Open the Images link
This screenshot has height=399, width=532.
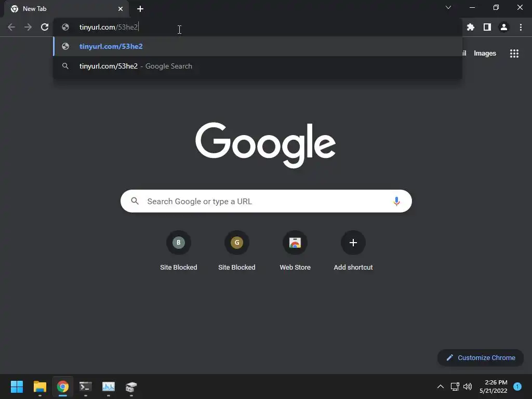[x=485, y=54]
